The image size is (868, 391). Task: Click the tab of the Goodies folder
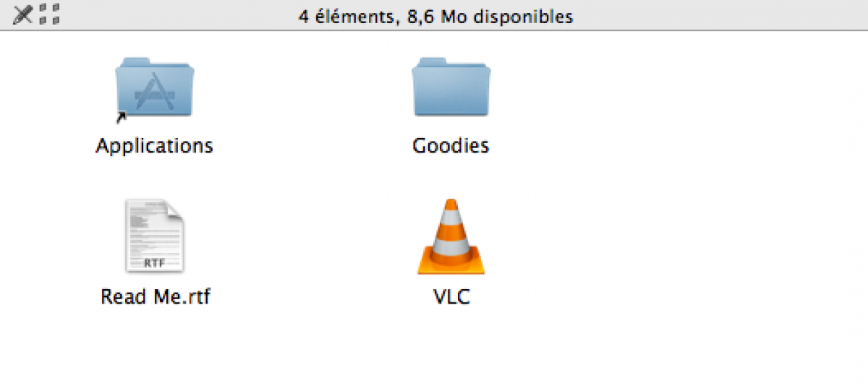(430, 62)
